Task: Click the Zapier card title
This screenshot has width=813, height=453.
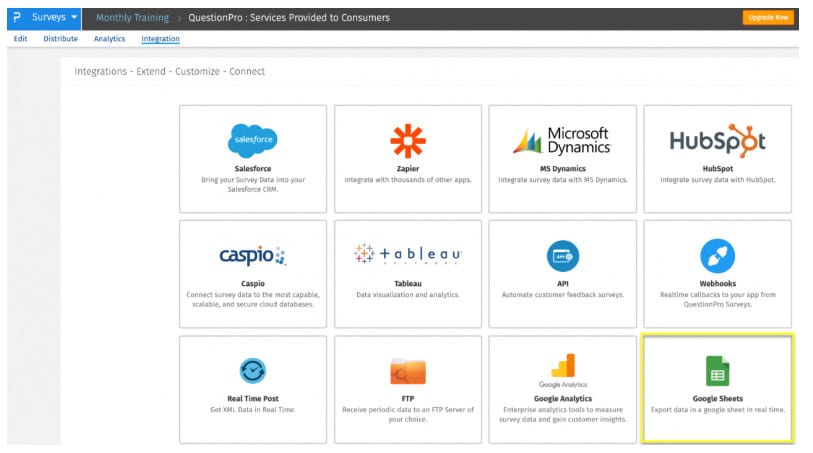Action: (x=408, y=168)
